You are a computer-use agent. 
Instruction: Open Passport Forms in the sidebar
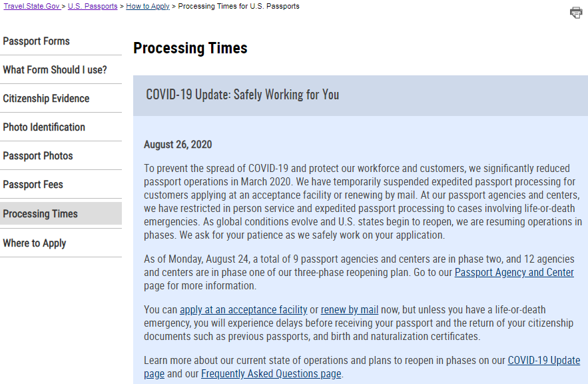pyautogui.click(x=37, y=41)
